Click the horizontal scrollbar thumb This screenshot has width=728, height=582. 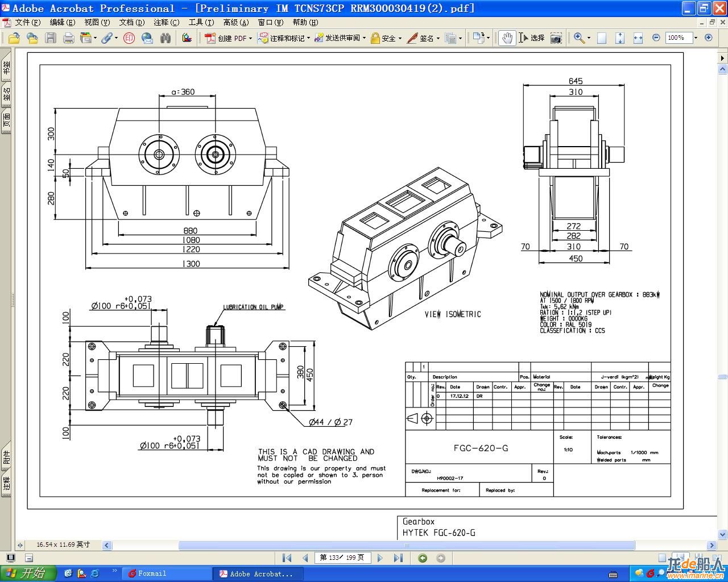pos(407,545)
